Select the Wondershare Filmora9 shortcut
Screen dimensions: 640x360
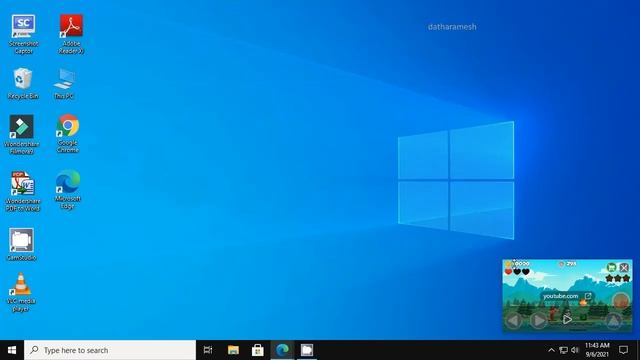(22, 134)
